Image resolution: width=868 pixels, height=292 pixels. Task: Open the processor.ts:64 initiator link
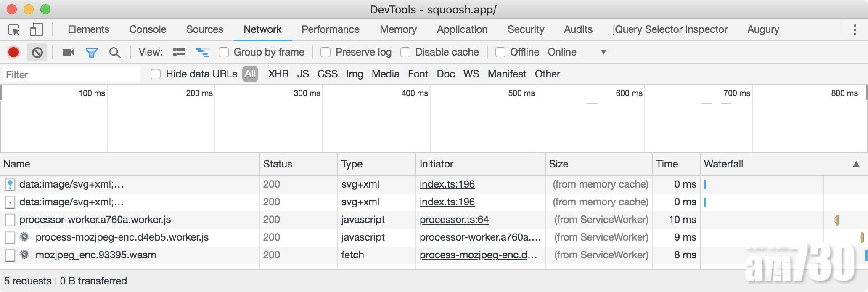click(x=454, y=220)
